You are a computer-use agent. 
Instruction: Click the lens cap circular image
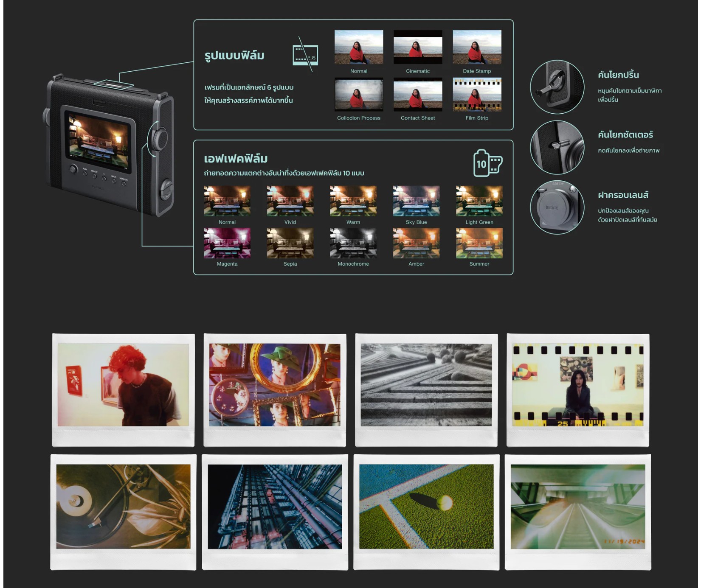point(557,207)
